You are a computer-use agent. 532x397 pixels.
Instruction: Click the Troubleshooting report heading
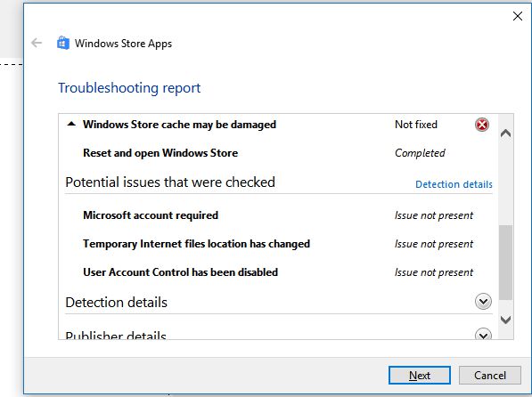pos(129,88)
